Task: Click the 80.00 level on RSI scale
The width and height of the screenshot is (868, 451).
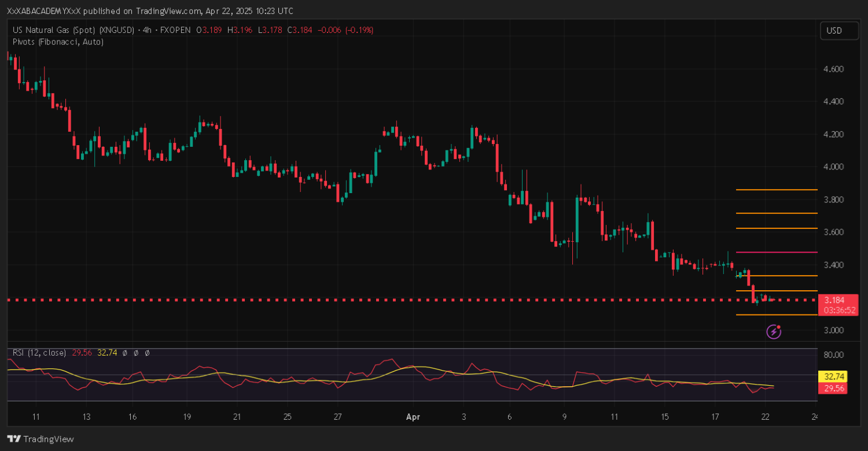Action: 834,354
